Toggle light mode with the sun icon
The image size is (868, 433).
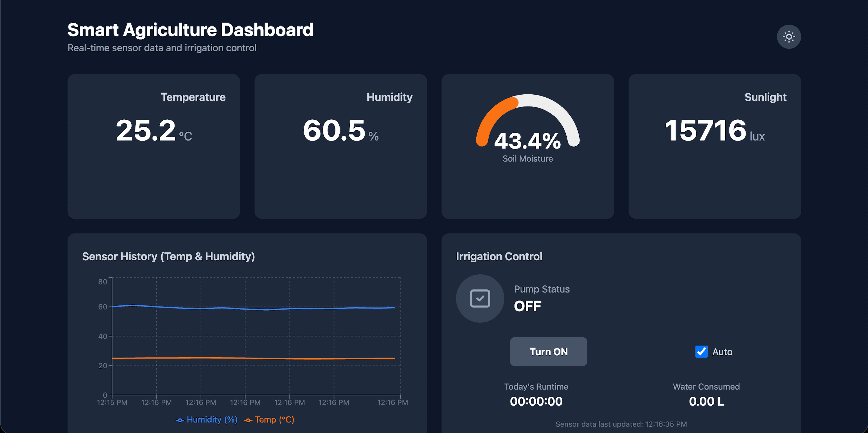coord(788,37)
